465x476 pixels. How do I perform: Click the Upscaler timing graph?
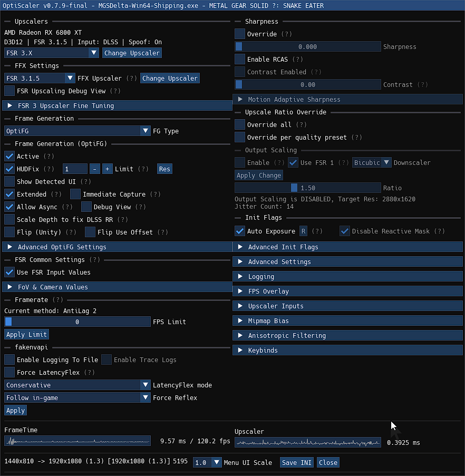click(x=308, y=442)
